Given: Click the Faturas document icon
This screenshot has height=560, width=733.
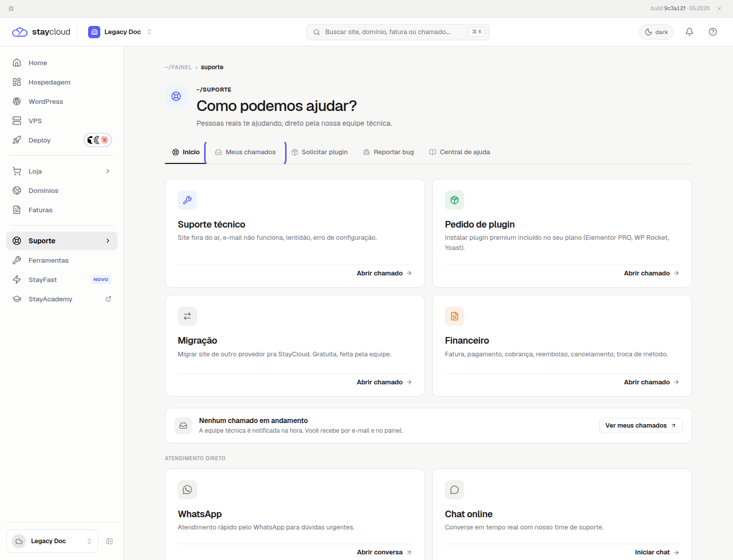Looking at the screenshot, I should point(17,210).
